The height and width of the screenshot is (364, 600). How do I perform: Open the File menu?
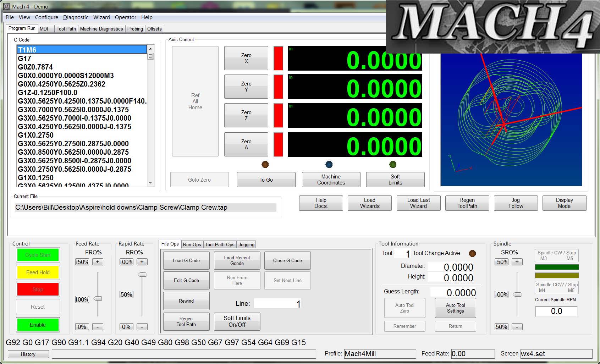point(10,17)
